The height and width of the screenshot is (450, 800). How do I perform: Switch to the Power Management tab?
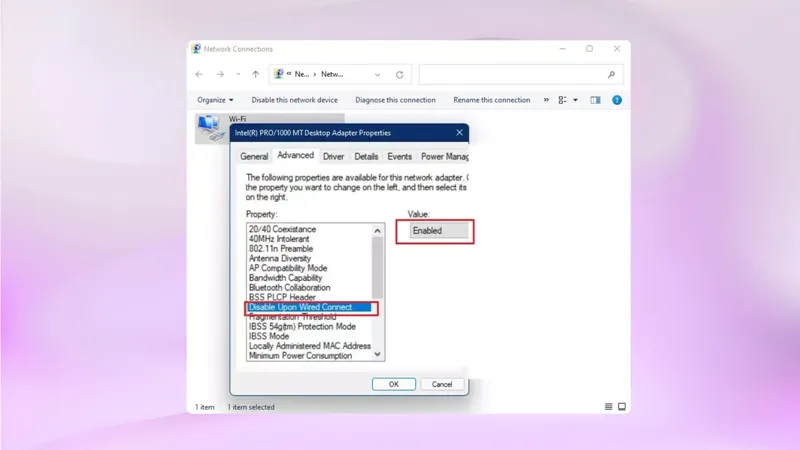[x=444, y=157]
